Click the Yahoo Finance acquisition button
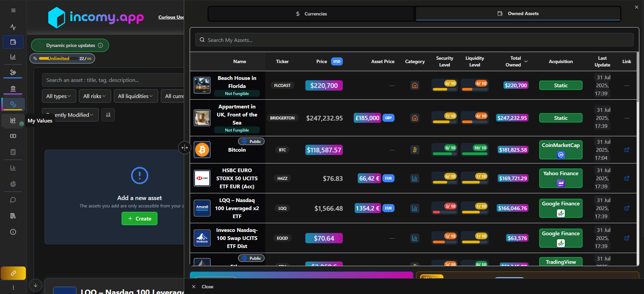This screenshot has height=294, width=644. 561,178
